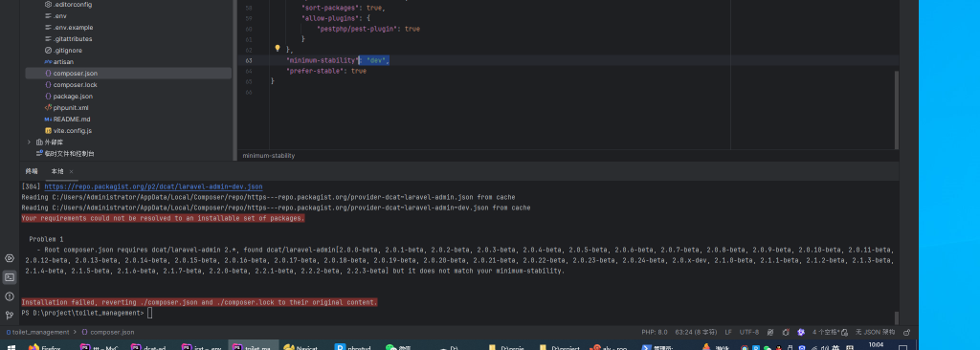Click the notification-badged icon in status bar
980x350 pixels.
(x=786, y=332)
